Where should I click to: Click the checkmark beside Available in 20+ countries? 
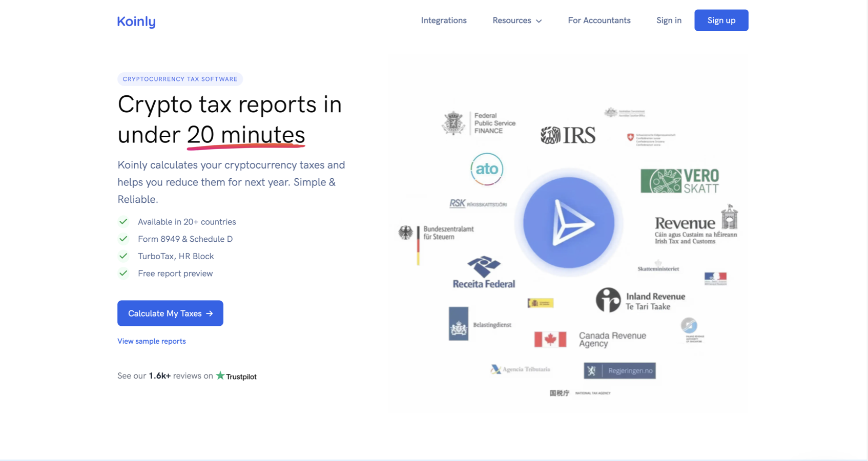click(x=123, y=222)
